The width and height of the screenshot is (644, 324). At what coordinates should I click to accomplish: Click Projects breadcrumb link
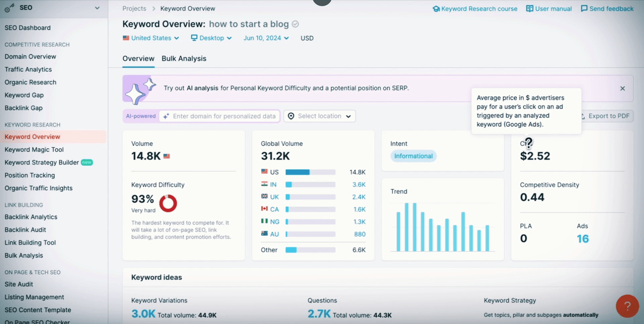tap(134, 8)
